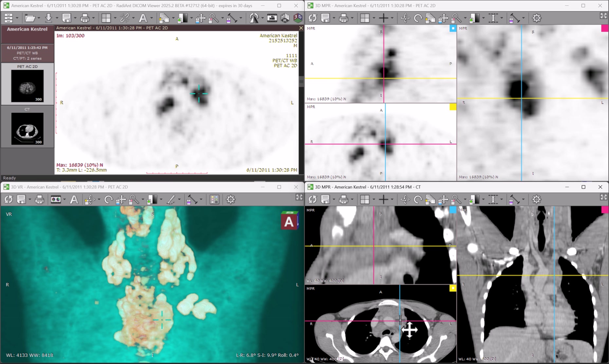609x364 pixels.
Task: Select the 3D rotate axes tool in the PET MPR window
Action: click(x=405, y=18)
